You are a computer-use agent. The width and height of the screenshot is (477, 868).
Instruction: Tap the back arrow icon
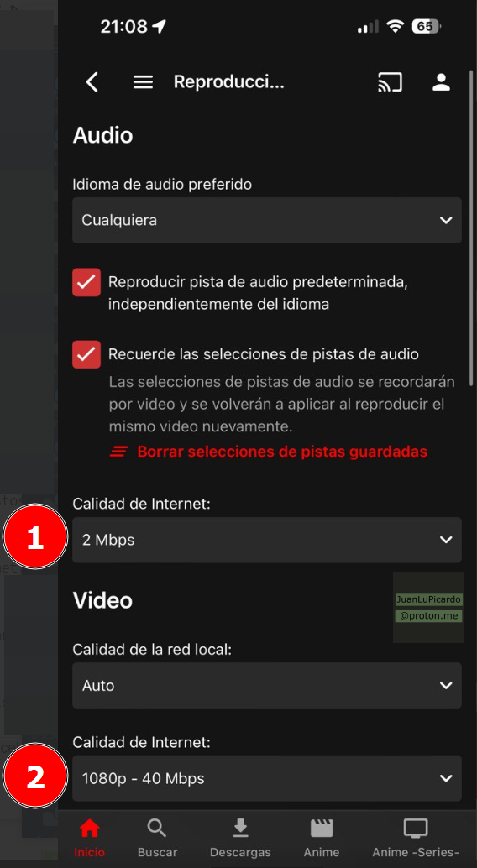click(92, 82)
